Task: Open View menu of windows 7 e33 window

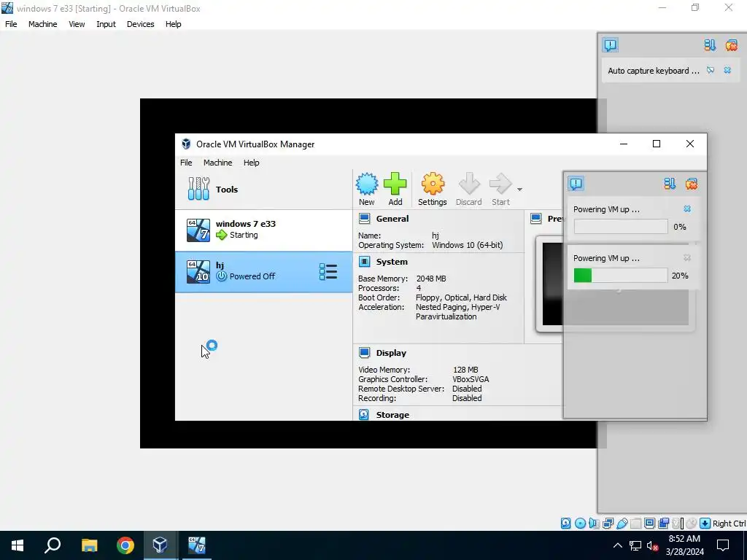Action: coord(76,24)
